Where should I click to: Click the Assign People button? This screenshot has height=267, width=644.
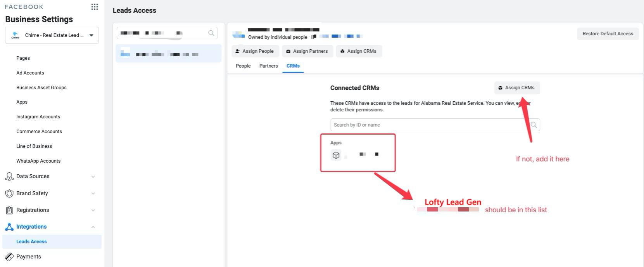(255, 51)
